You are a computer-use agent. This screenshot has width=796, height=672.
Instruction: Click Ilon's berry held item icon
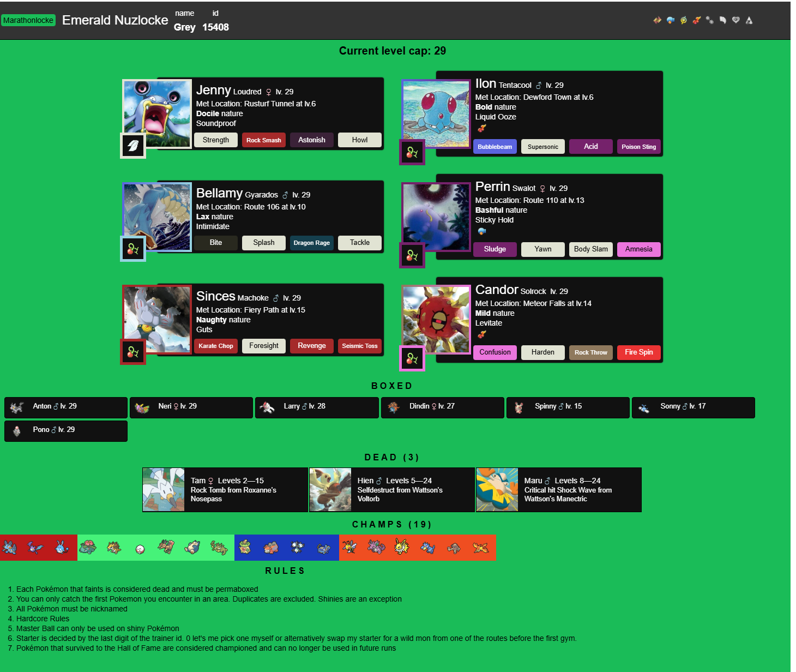tap(412, 152)
